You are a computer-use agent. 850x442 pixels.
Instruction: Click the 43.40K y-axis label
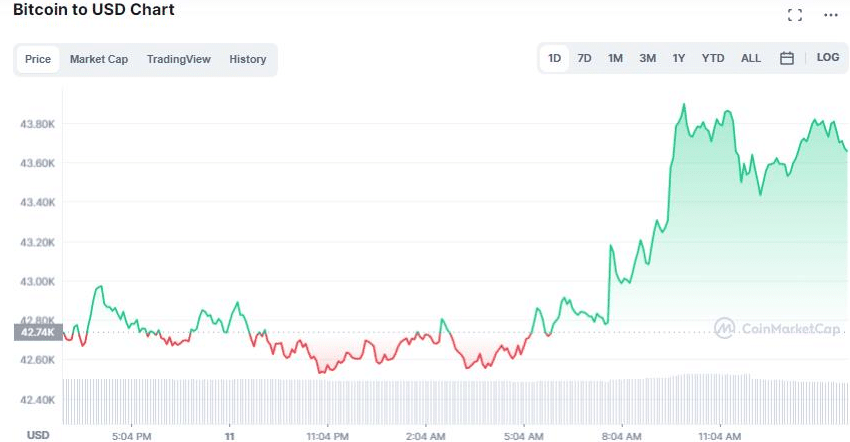[37, 203]
